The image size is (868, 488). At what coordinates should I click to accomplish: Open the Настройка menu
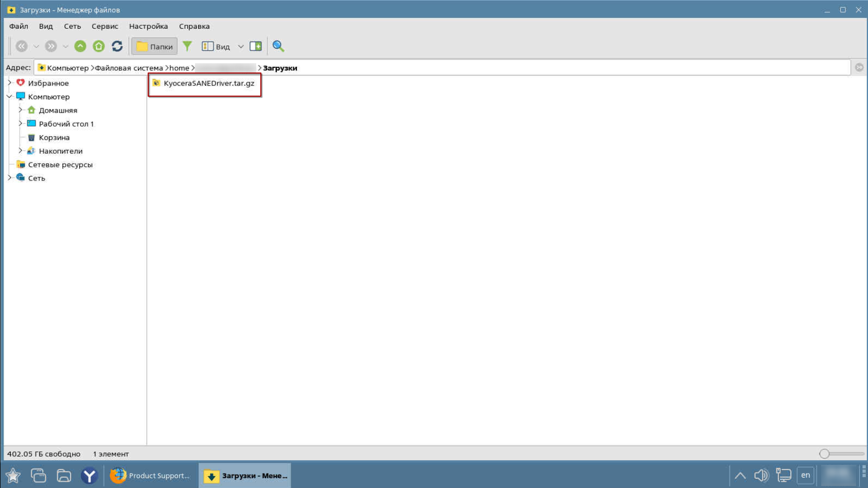(x=148, y=26)
